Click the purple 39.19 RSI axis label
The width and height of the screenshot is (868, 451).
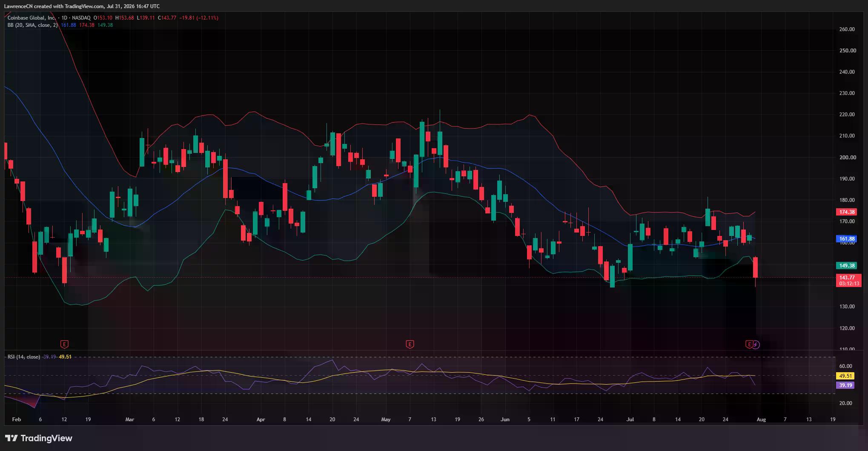pos(845,385)
